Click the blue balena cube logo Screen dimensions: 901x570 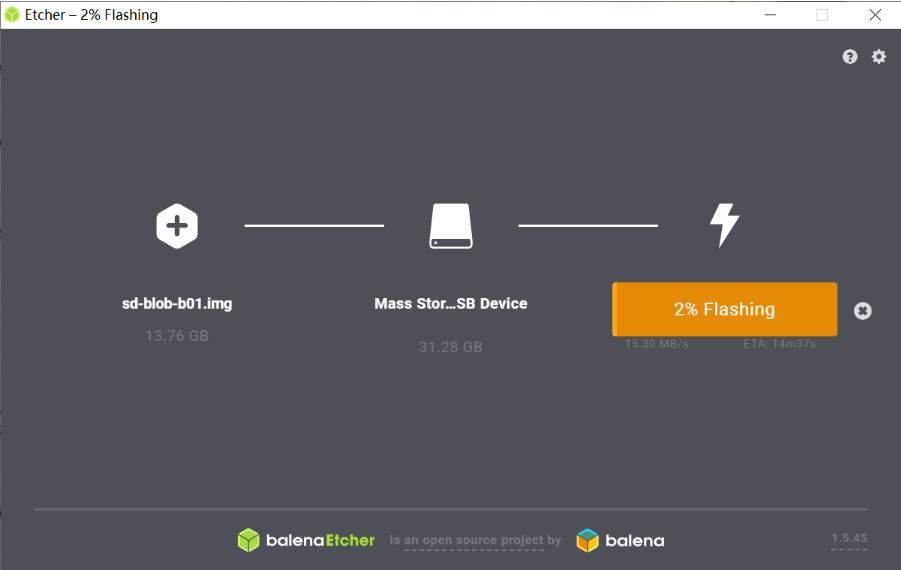tap(587, 540)
